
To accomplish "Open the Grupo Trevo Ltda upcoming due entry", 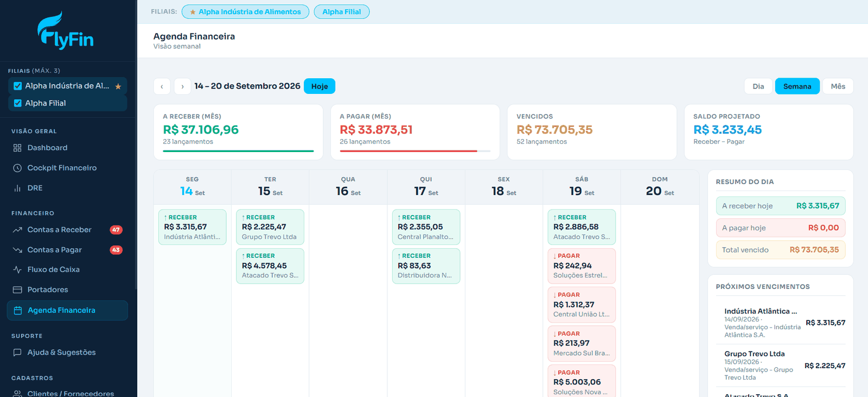I will click(x=781, y=366).
